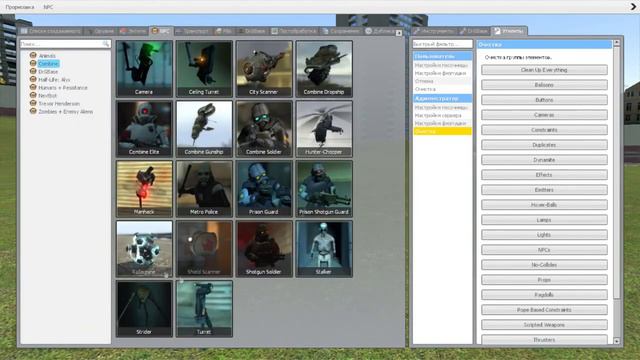
Task: Clean up Cameras
Action: click(x=544, y=115)
